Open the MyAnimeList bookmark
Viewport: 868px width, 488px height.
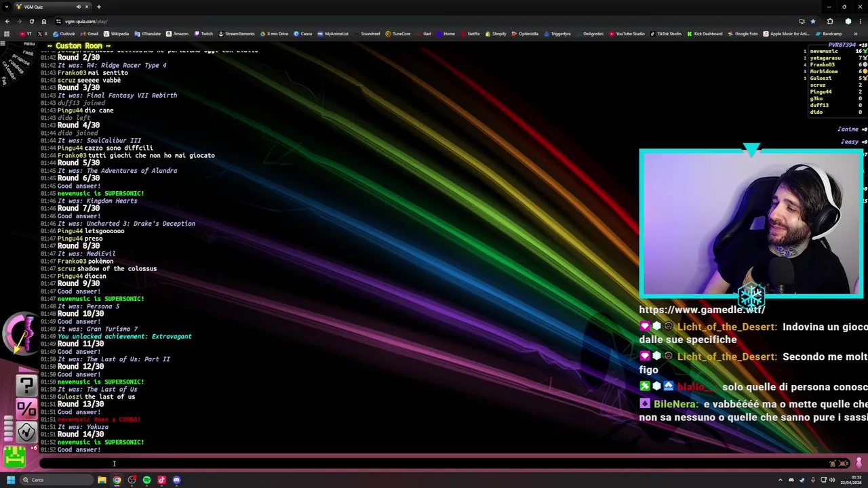(x=333, y=34)
